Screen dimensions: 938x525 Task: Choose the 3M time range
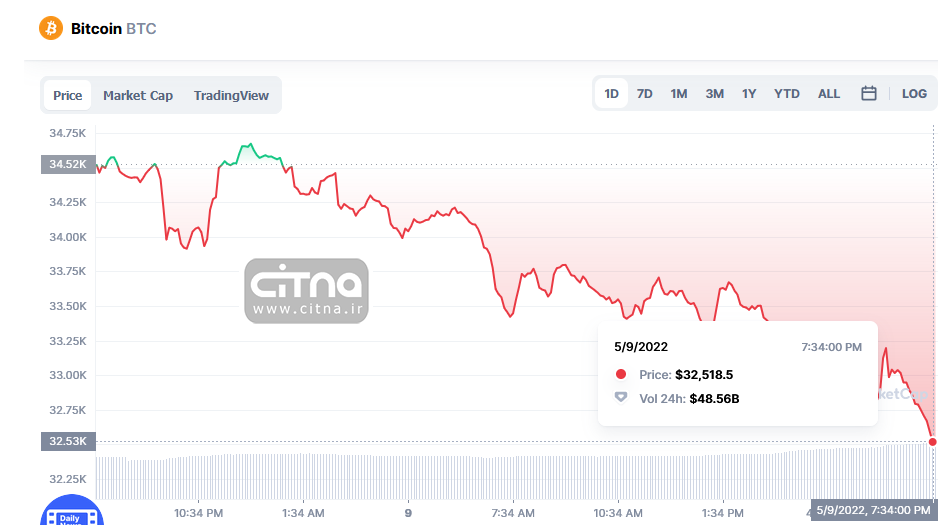pyautogui.click(x=714, y=94)
